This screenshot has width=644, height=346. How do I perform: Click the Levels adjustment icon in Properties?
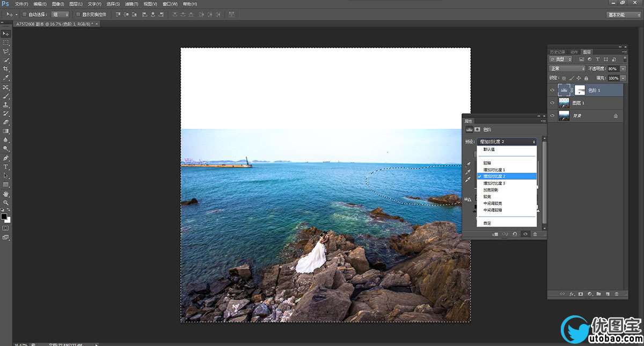pos(469,129)
